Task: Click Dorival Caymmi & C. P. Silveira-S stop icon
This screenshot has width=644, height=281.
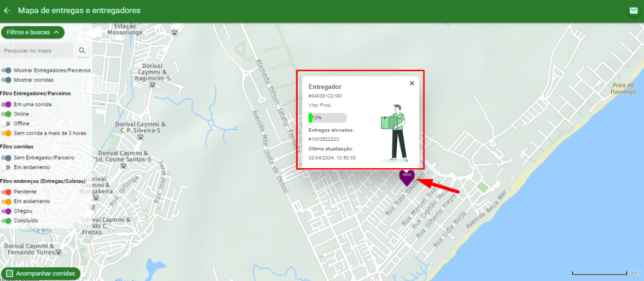Action: [x=141, y=138]
